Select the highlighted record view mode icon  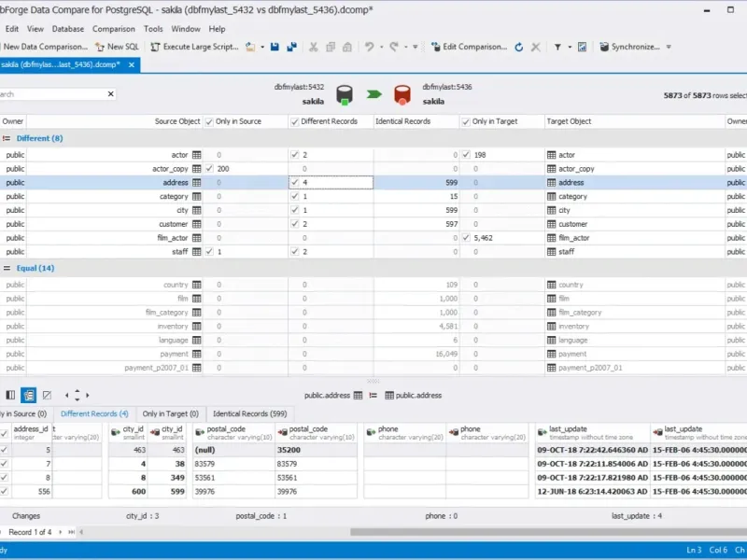[29, 395]
